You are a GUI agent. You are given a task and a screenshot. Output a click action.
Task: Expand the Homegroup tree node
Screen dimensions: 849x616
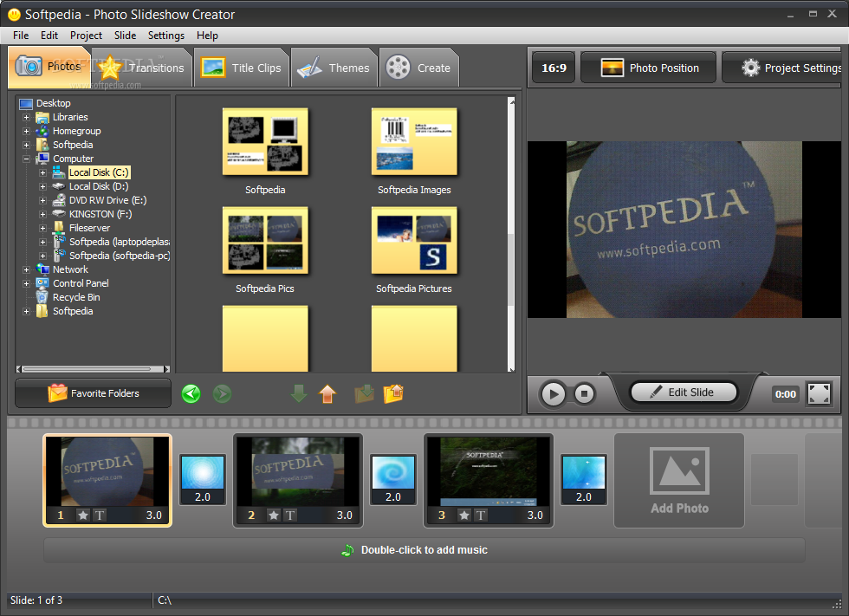(x=26, y=131)
